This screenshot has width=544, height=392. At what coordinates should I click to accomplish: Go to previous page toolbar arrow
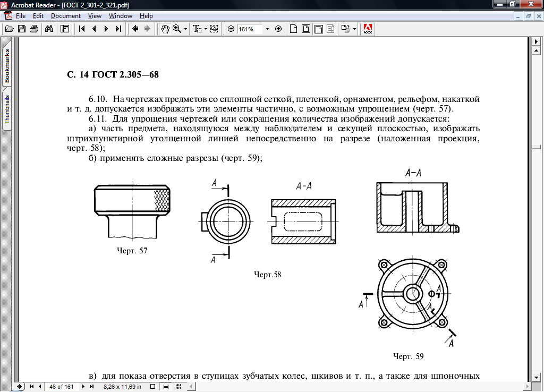pyautogui.click(x=94, y=29)
